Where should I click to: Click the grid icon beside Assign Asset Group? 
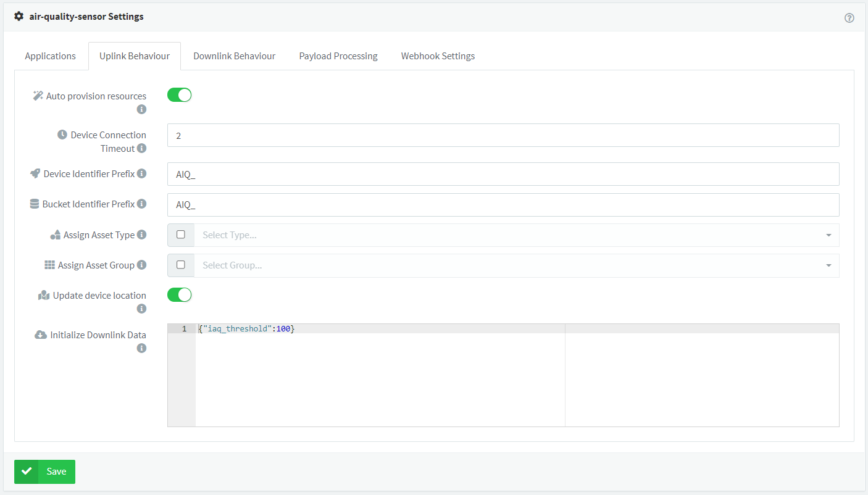[49, 264]
